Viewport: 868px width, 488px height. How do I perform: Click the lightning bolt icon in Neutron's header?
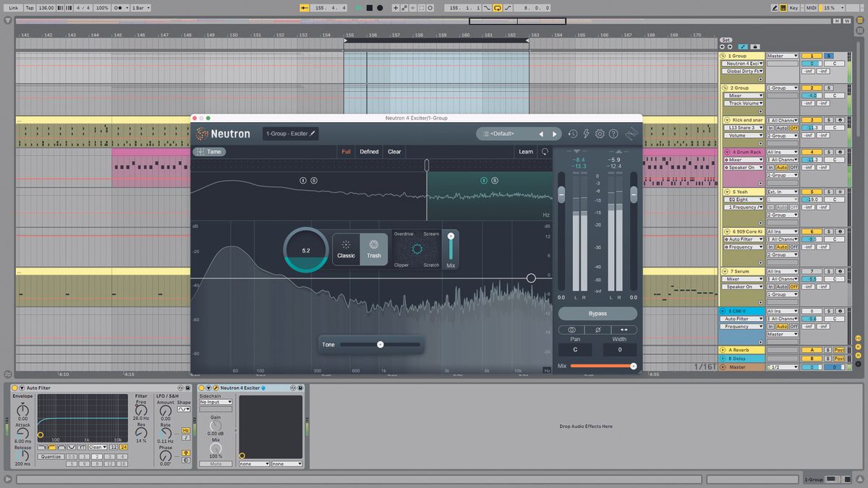[585, 134]
